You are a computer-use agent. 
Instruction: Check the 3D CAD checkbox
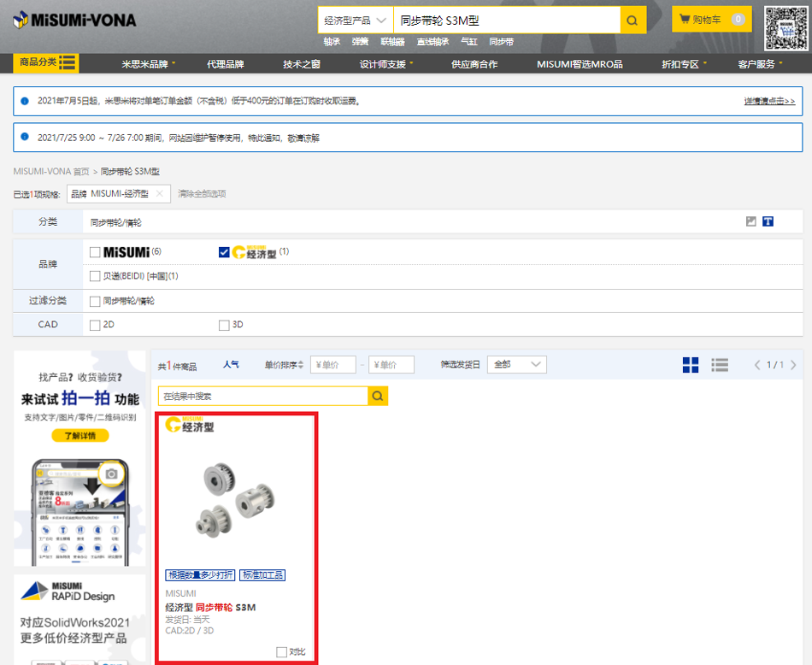[x=224, y=325]
